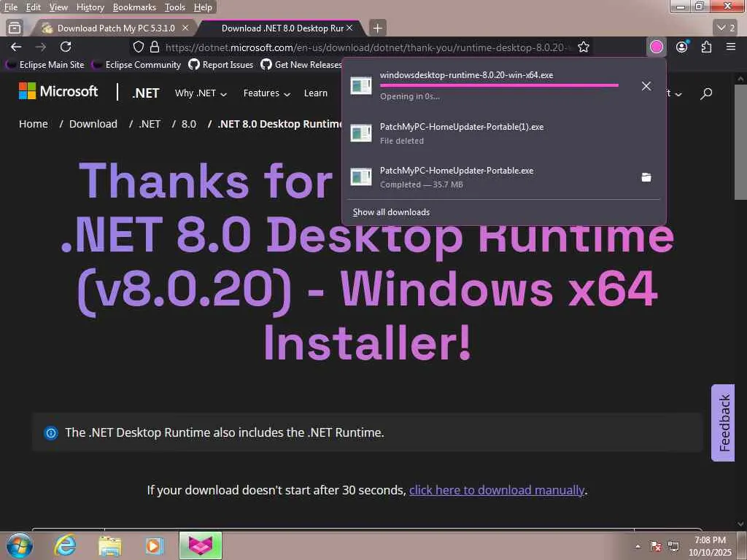
Task: Open the Eclipse Community bookmark
Action: coord(138,65)
